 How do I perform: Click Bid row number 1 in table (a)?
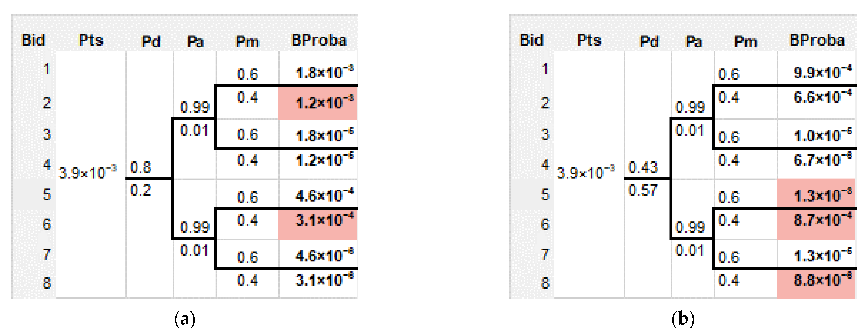tap(46, 69)
